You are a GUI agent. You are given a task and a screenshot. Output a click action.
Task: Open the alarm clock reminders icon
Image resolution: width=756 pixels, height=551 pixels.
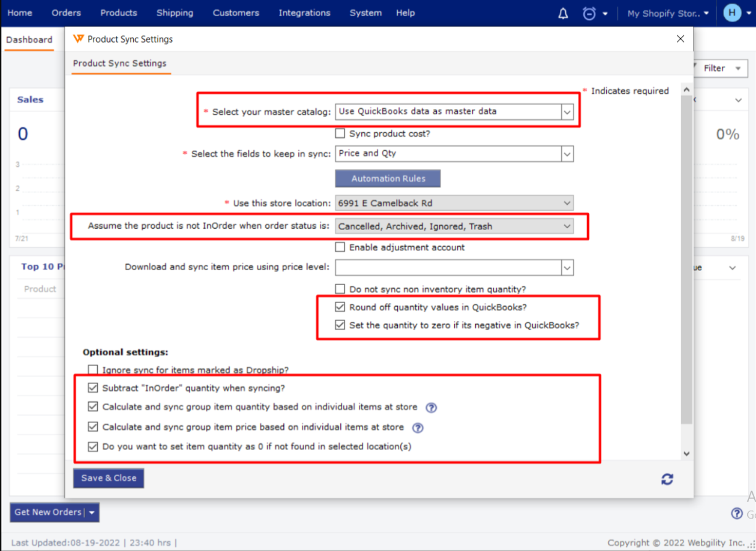(589, 14)
